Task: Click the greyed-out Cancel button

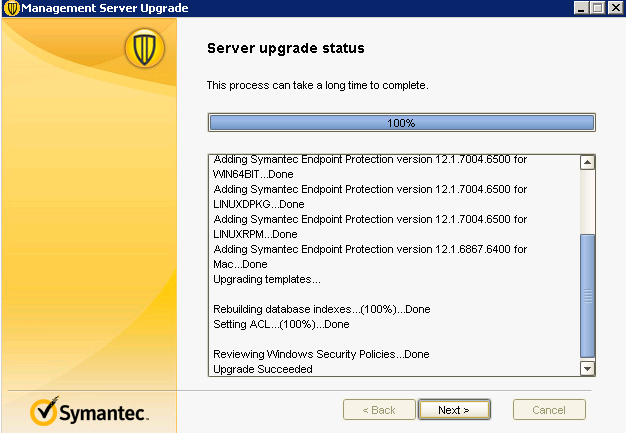Action: pyautogui.click(x=549, y=410)
